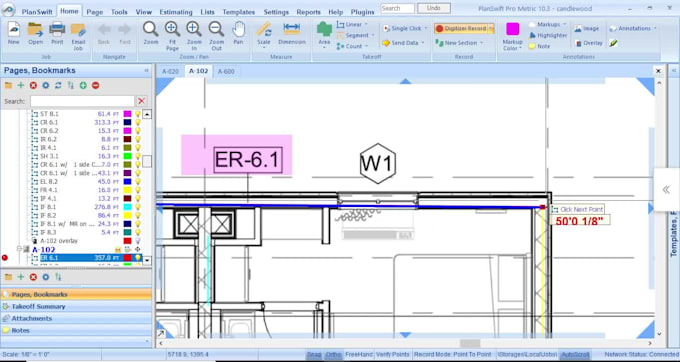Open the Notes panel

click(x=76, y=330)
